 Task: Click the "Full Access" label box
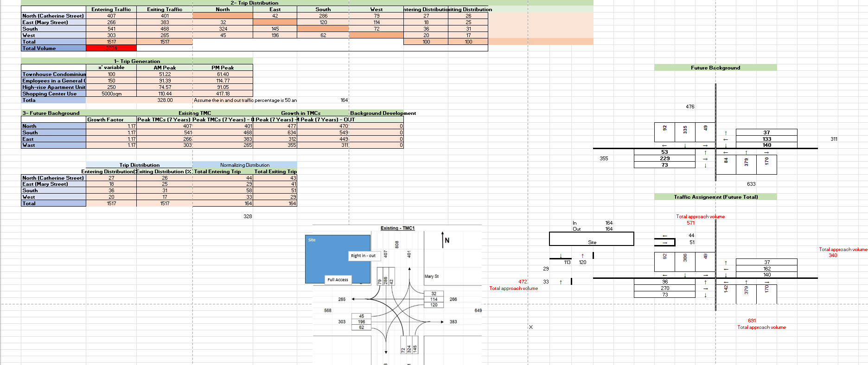[338, 280]
